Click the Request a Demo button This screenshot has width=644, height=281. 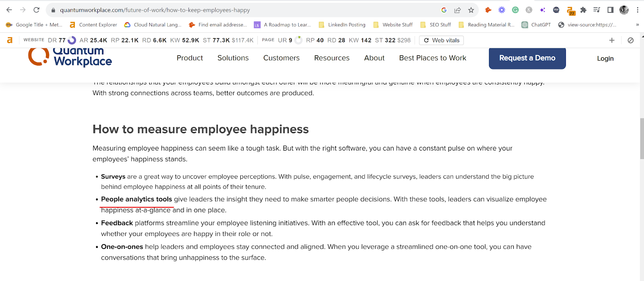[x=527, y=58]
